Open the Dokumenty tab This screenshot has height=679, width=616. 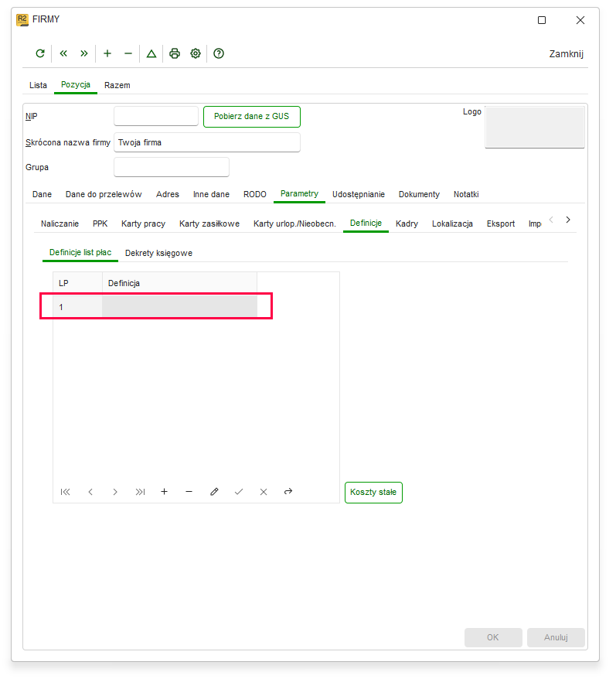419,194
